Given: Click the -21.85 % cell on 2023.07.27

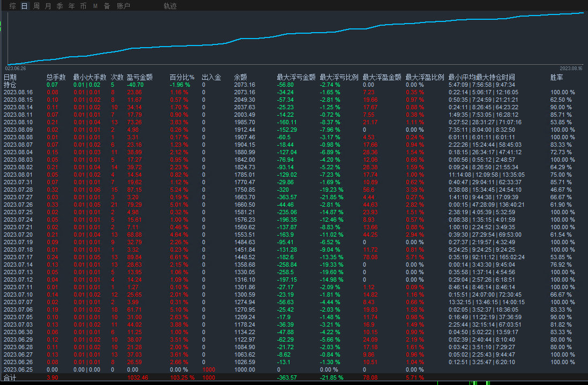Looking at the screenshot, I should pos(331,197).
